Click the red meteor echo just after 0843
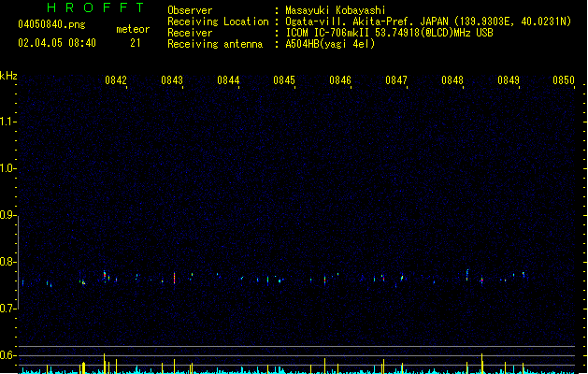The height and width of the screenshot is (374, 588). tap(175, 278)
